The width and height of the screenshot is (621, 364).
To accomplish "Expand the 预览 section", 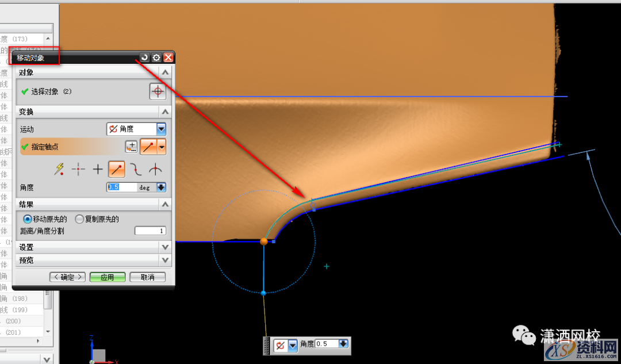I will 165,260.
